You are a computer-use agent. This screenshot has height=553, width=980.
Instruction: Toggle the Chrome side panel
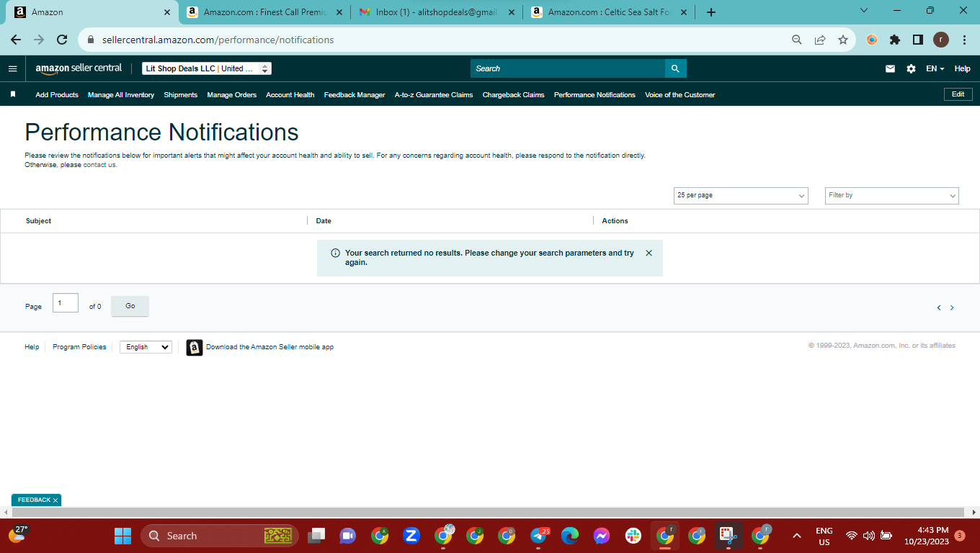coord(918,40)
